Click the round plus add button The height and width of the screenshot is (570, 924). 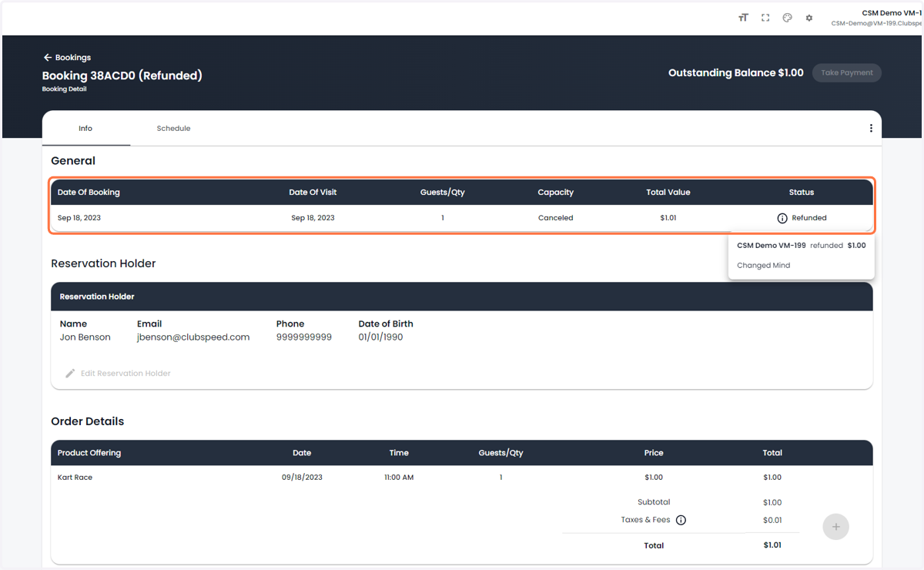836,527
